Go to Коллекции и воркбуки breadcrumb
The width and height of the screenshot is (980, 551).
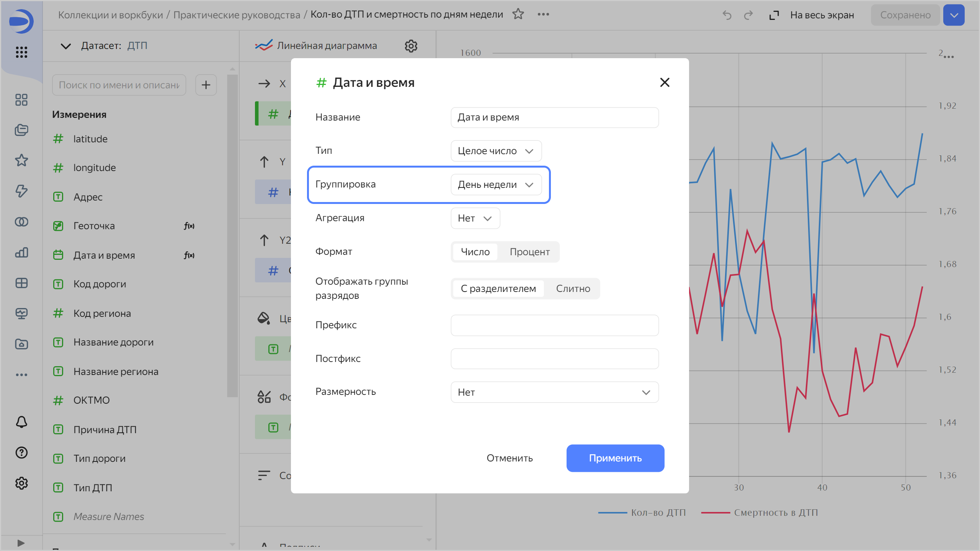[x=110, y=15]
